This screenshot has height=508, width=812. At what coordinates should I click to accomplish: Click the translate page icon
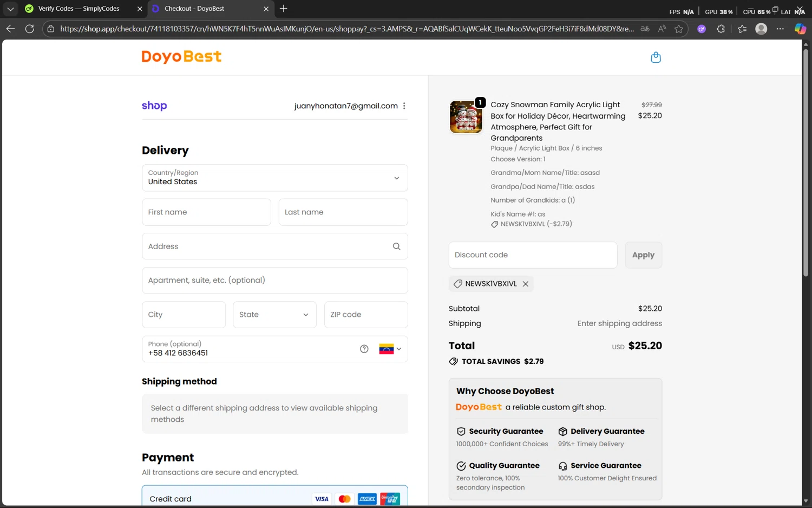coord(645,29)
